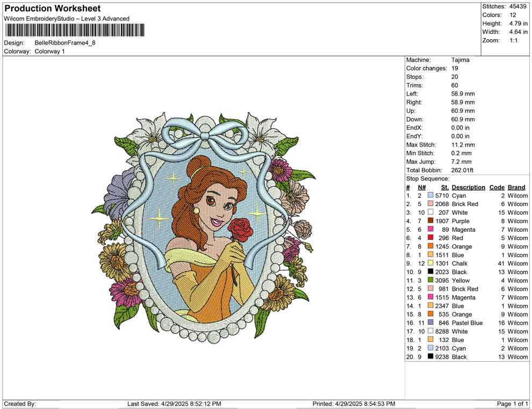Click the Max Stitch value '11.2 mm'
This screenshot has width=532, height=409.
click(463, 145)
